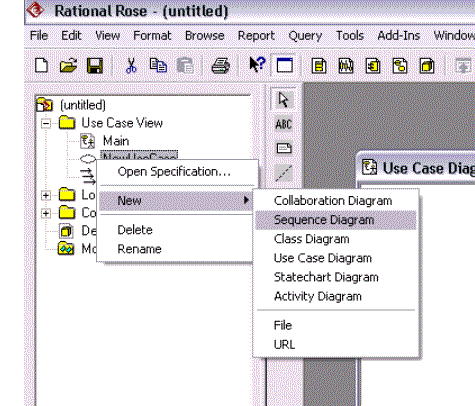
Task: Click the Save floppy disk icon
Action: pos(95,65)
